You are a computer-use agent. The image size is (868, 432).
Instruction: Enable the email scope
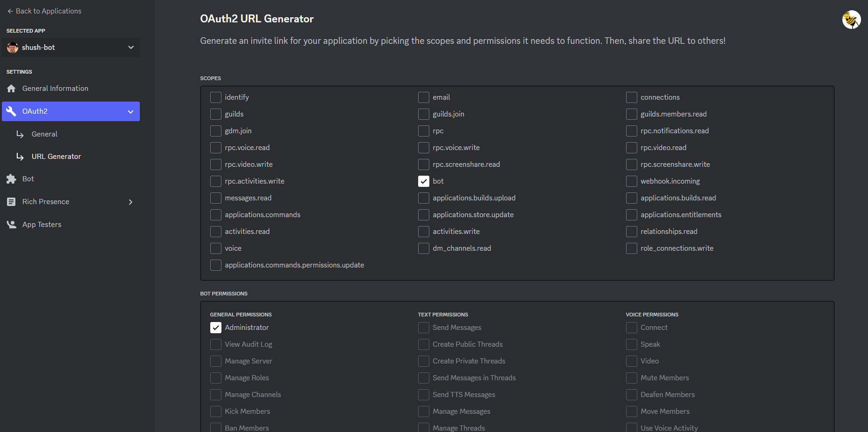click(423, 97)
